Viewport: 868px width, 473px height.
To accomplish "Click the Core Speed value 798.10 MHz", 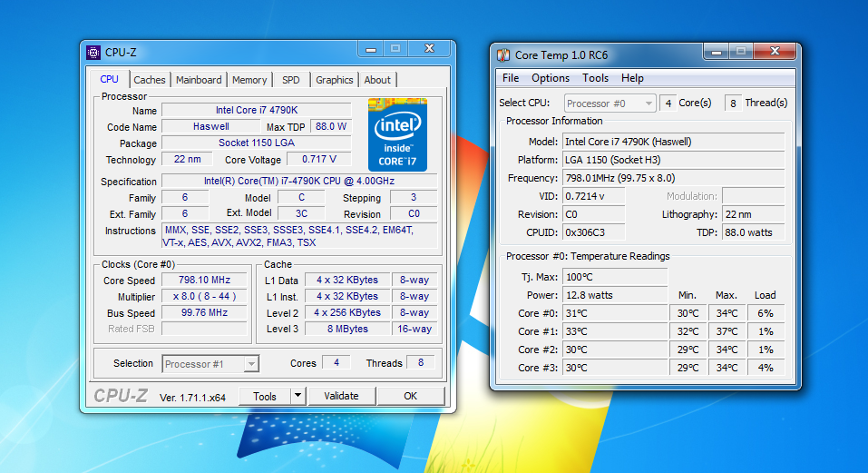I will click(204, 281).
